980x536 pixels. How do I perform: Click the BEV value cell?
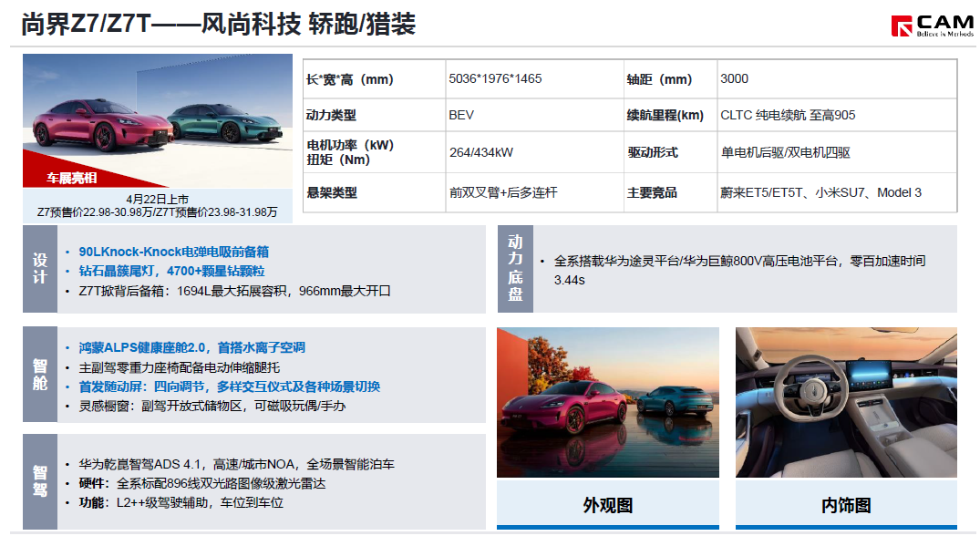(534, 115)
